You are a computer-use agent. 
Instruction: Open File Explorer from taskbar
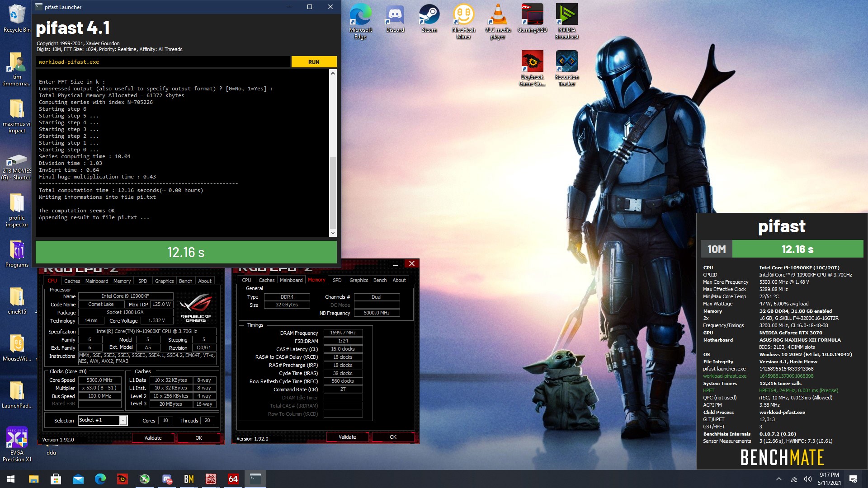(33, 479)
